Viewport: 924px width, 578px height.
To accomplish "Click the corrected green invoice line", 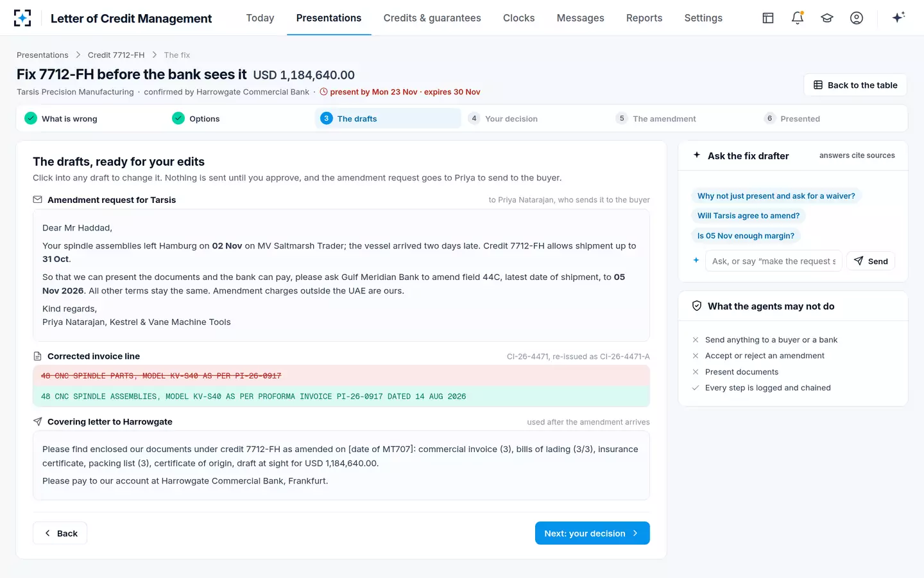I will [341, 396].
